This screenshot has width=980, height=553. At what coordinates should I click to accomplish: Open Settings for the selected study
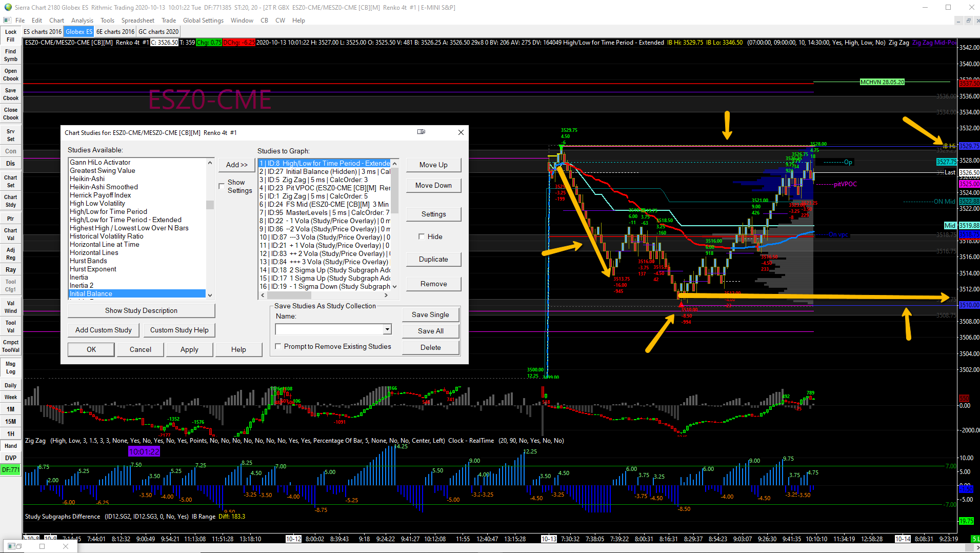433,214
